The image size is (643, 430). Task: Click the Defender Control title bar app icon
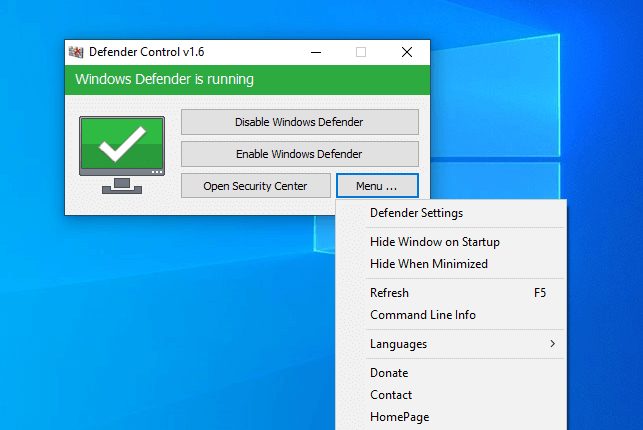[76, 52]
